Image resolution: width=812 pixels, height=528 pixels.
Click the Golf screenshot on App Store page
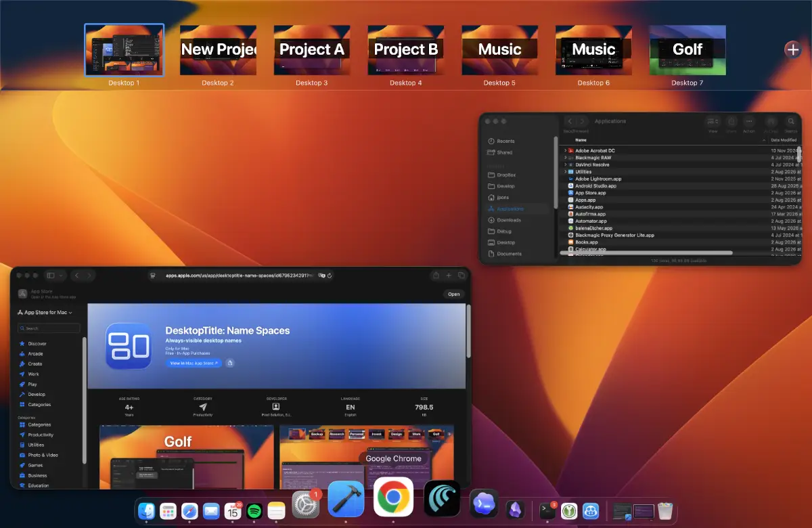[187, 457]
